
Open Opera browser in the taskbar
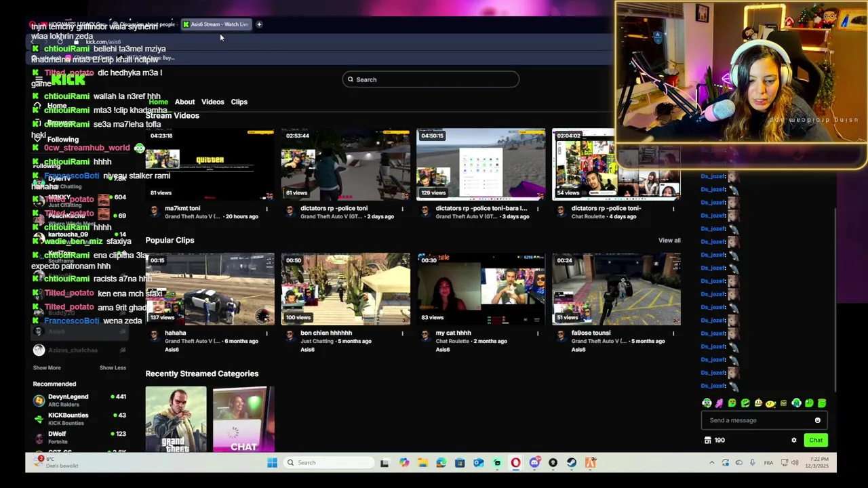point(515,463)
